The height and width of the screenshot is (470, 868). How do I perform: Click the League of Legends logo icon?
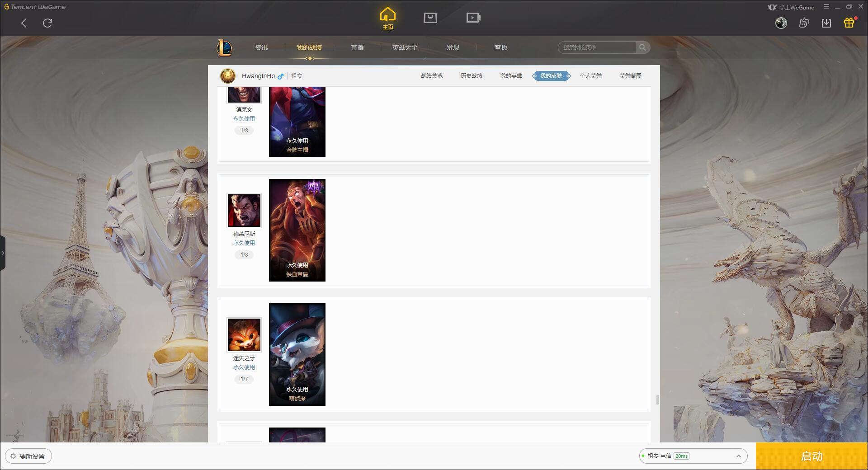coord(224,47)
